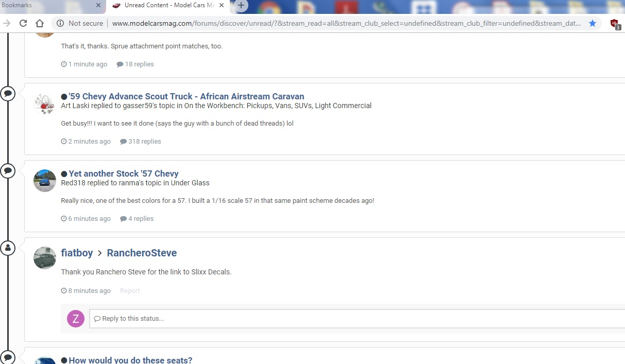The image size is (625, 364).
Task: Switch to the Bookmarks tab
Action: (x=52, y=6)
